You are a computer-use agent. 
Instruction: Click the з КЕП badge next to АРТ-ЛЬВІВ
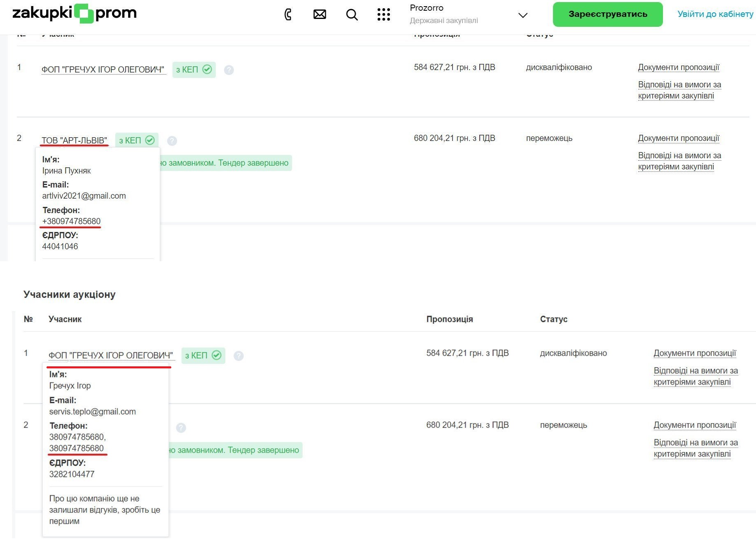pos(137,141)
